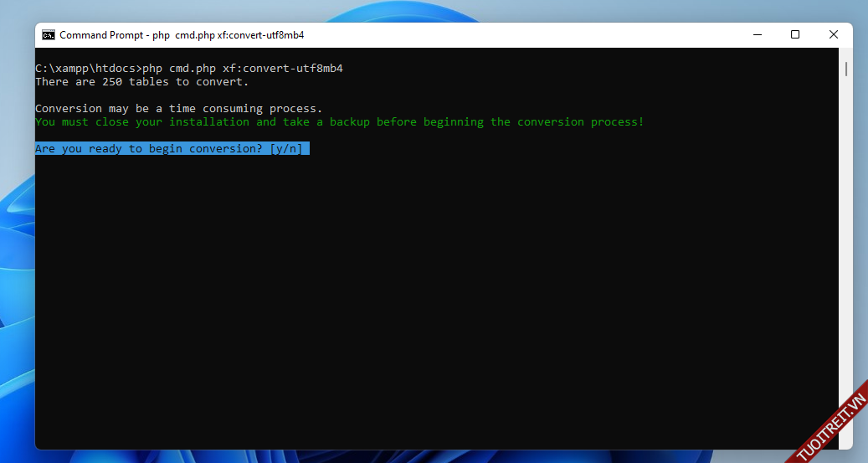Maximize the Command Prompt window
868x463 pixels.
pyautogui.click(x=795, y=35)
